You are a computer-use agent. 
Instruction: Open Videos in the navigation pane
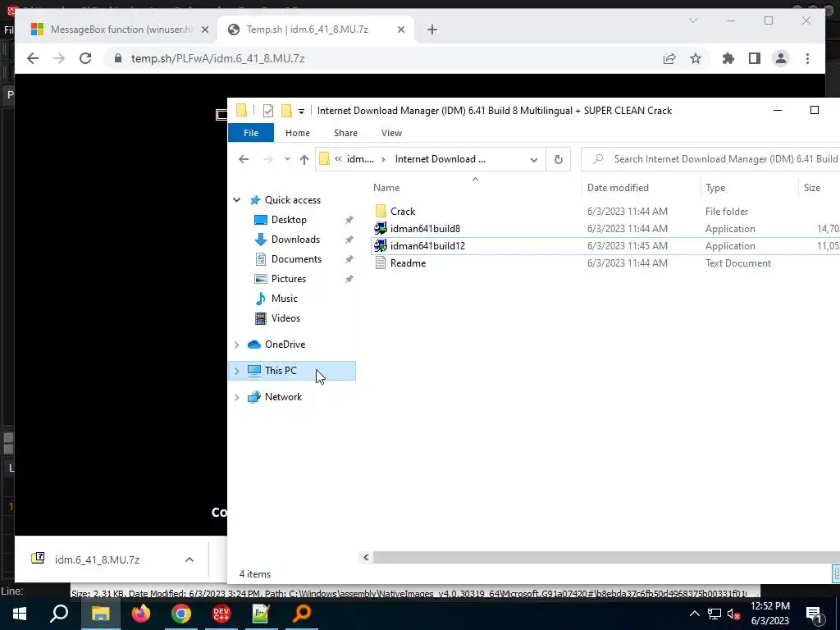click(x=285, y=318)
